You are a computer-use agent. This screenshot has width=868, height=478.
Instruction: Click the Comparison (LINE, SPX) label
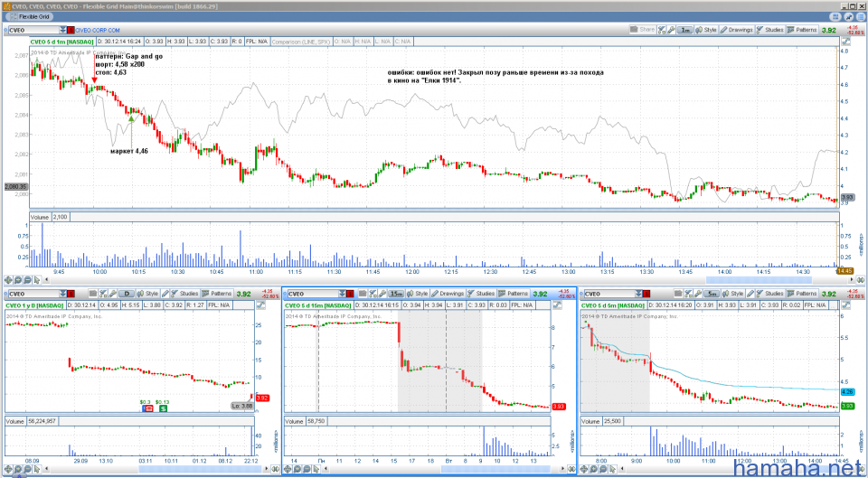click(x=300, y=42)
